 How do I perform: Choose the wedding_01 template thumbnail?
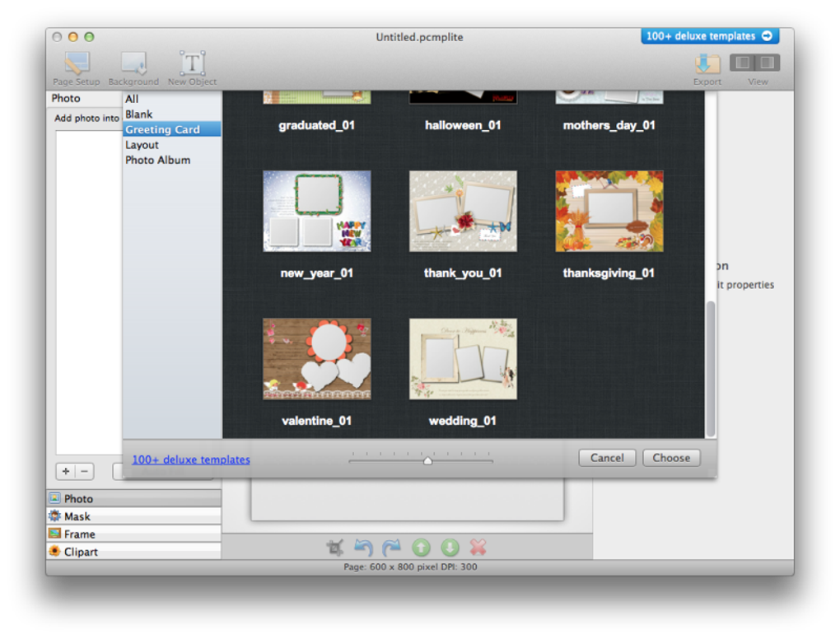click(x=463, y=359)
